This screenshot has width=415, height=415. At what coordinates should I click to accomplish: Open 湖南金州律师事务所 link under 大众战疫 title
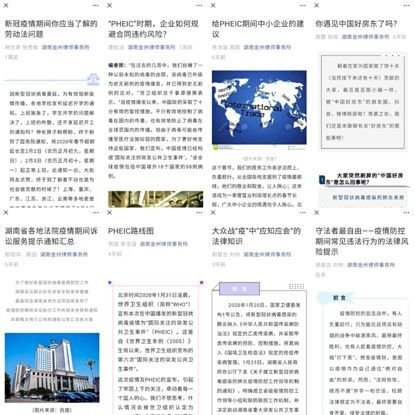click(x=267, y=254)
